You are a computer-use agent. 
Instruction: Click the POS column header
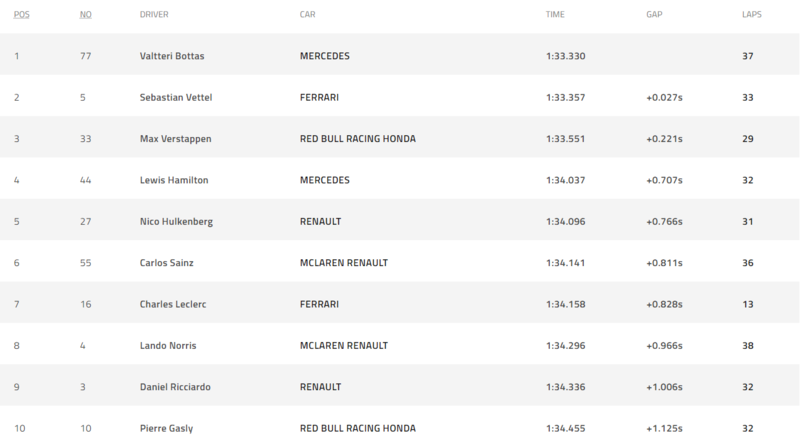click(21, 14)
